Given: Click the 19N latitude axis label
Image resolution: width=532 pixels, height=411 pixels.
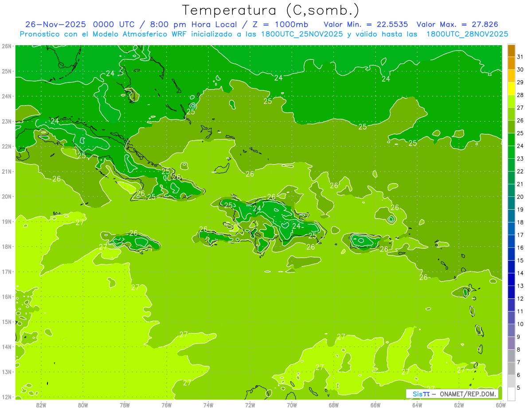Looking at the screenshot, I should 7,221.
